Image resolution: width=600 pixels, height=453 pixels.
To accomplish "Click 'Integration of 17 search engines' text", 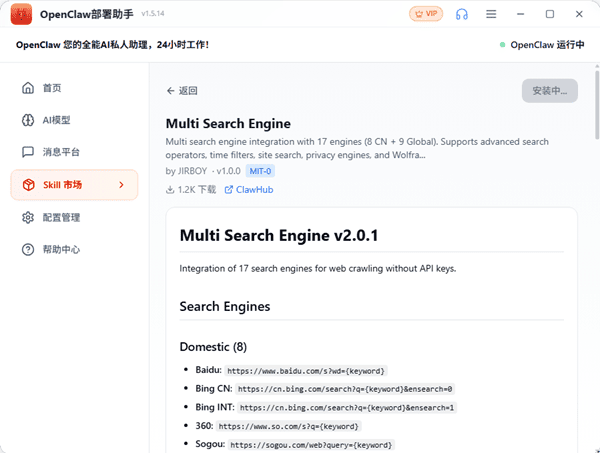I will (318, 269).
